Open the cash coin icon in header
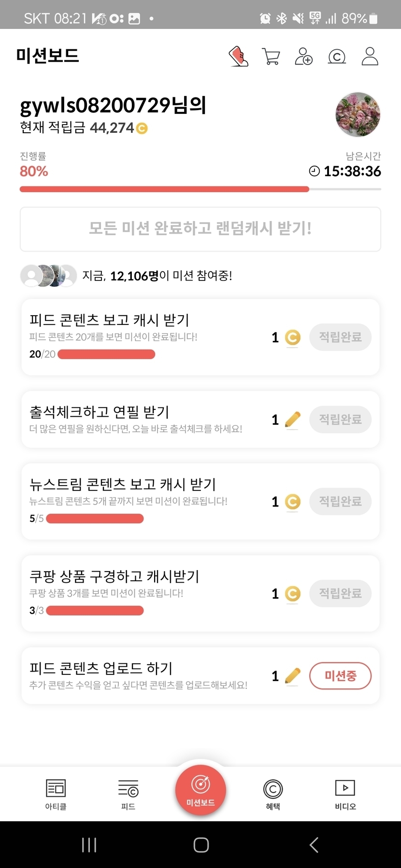The height and width of the screenshot is (868, 401). tap(337, 57)
